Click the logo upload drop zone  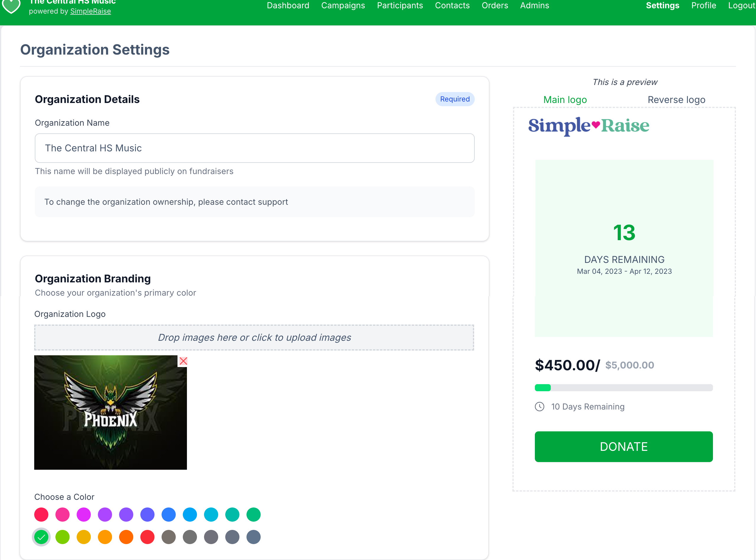click(254, 337)
